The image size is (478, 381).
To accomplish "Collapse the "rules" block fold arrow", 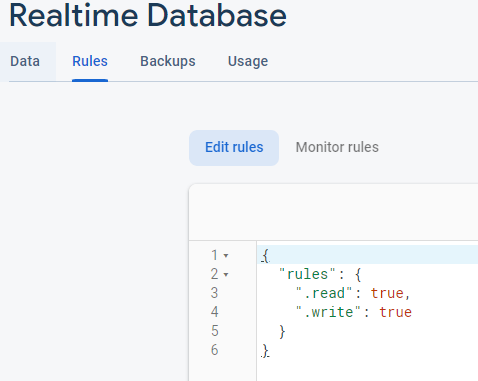I will point(226,275).
